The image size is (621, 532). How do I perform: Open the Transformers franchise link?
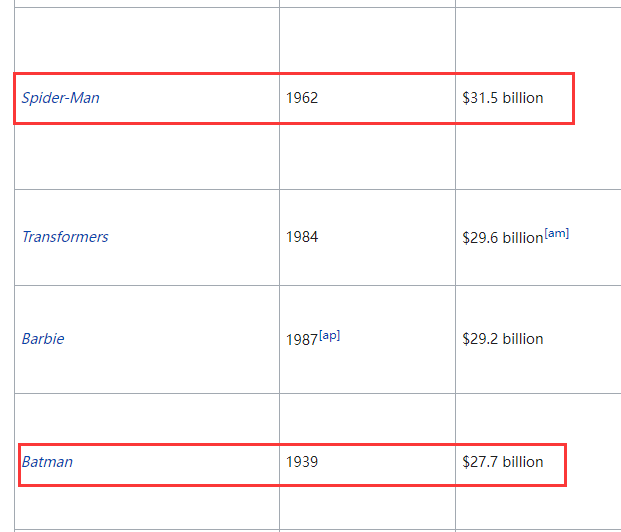coord(65,237)
